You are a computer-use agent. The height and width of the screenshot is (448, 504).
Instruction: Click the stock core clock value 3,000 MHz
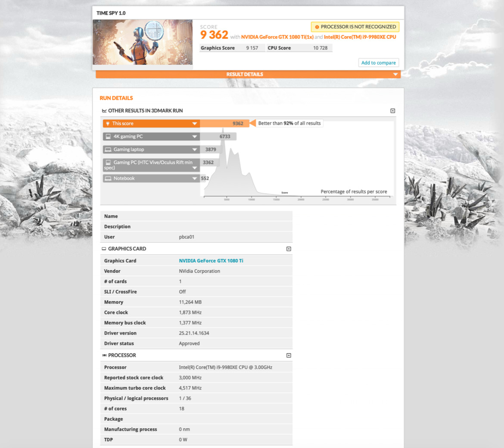coord(190,378)
